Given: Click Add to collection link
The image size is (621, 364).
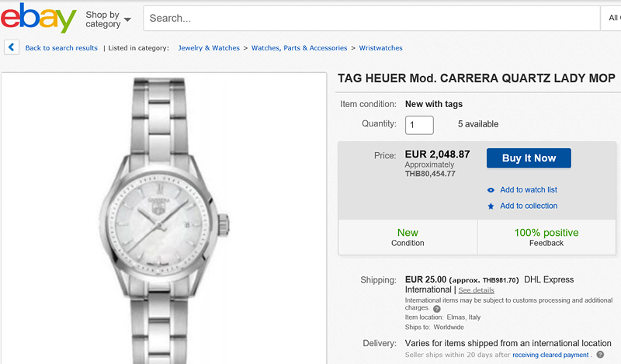Looking at the screenshot, I should 528,206.
